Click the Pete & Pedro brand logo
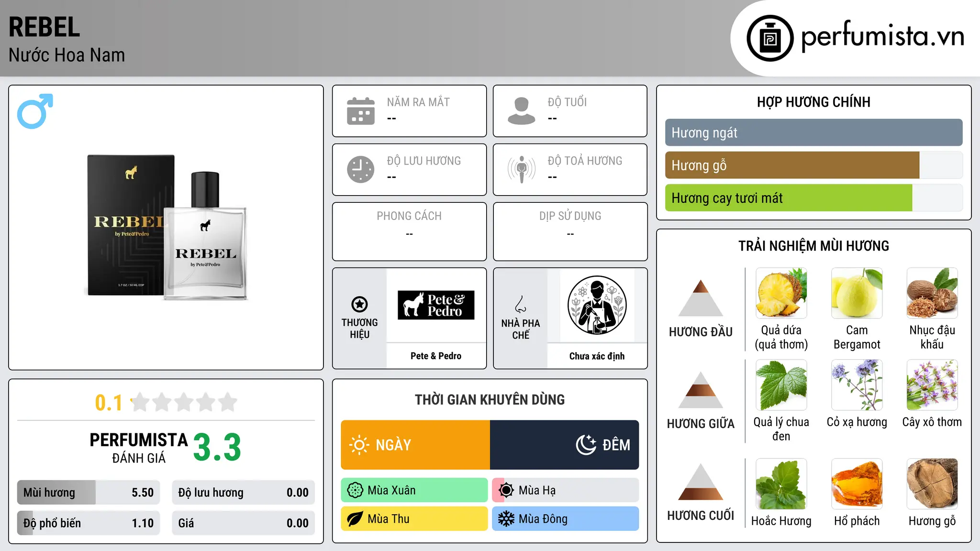This screenshot has height=551, width=980. tap(436, 305)
